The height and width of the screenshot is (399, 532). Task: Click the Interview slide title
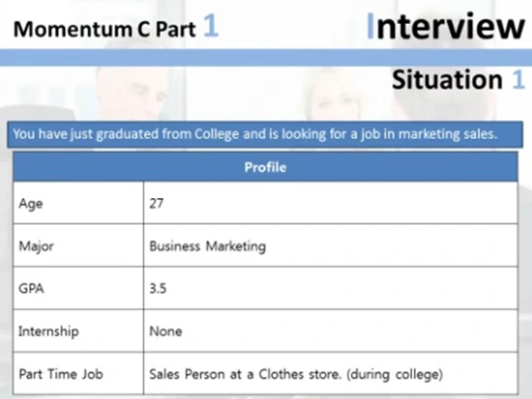(445, 27)
